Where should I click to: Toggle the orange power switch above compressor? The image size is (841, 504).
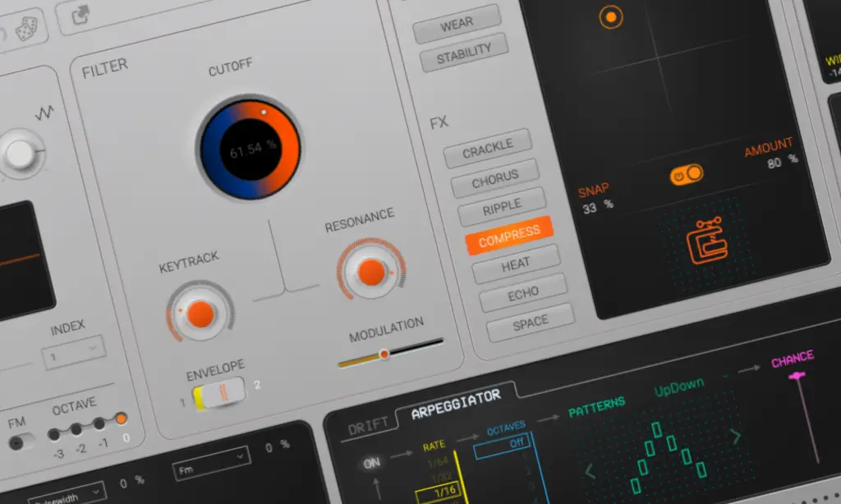pos(687,175)
